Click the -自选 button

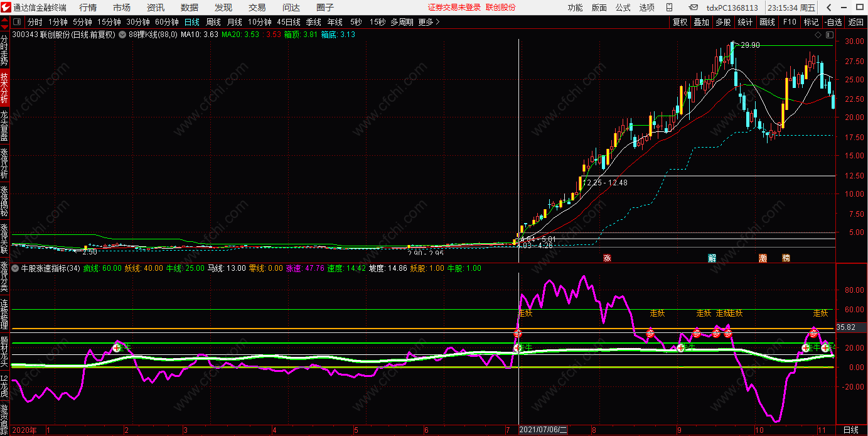click(833, 22)
